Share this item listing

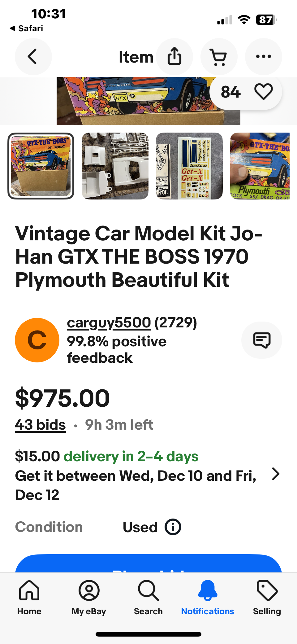pyautogui.click(x=174, y=57)
